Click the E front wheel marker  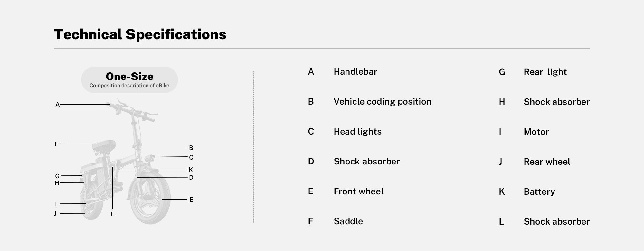(191, 200)
